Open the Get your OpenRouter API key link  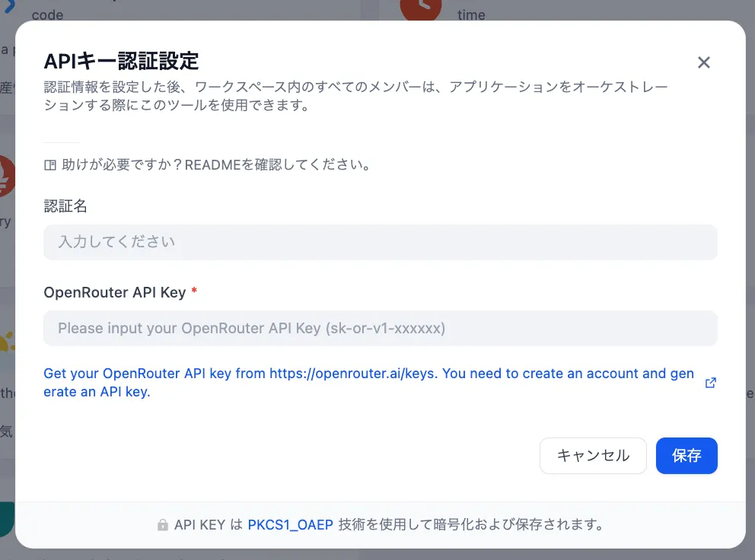[368, 383]
